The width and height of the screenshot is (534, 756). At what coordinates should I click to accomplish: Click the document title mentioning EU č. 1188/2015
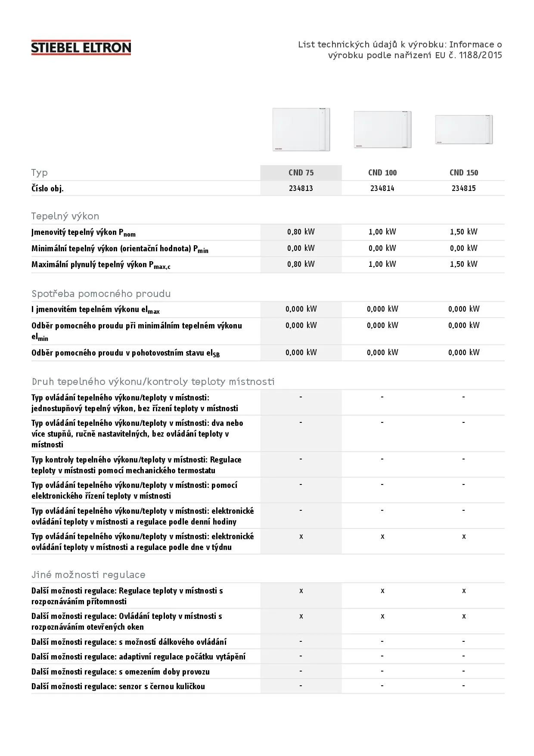[x=400, y=50]
